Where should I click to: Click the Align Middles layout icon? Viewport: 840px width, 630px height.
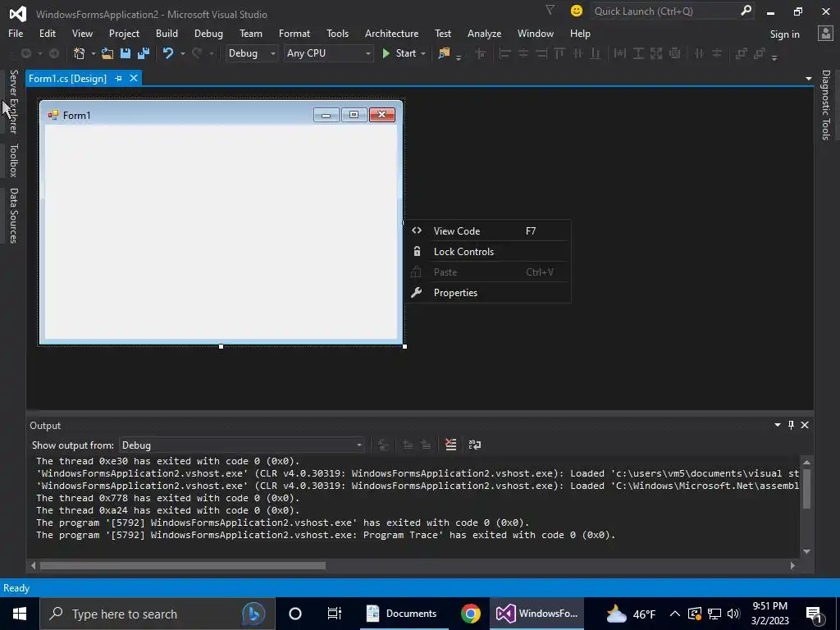(x=577, y=53)
